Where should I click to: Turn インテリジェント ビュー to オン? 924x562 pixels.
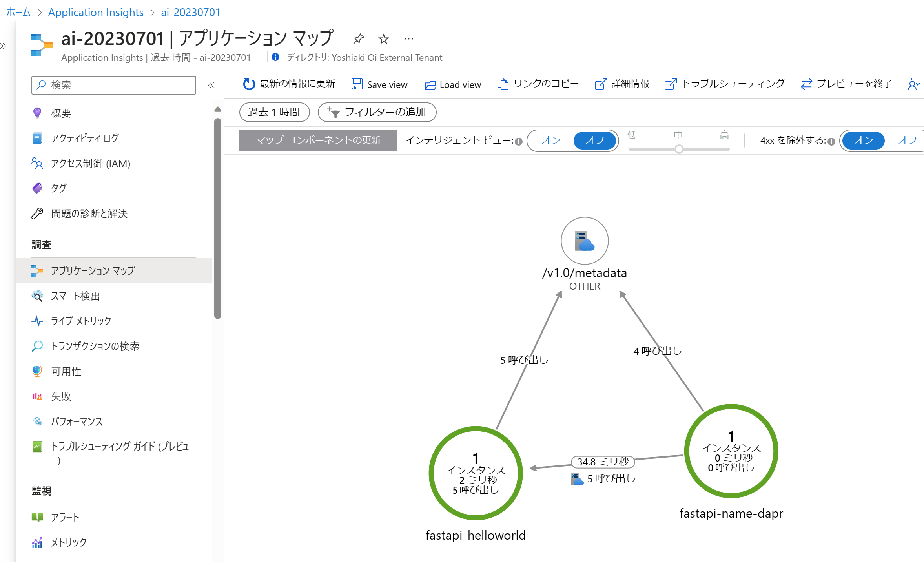(x=551, y=140)
